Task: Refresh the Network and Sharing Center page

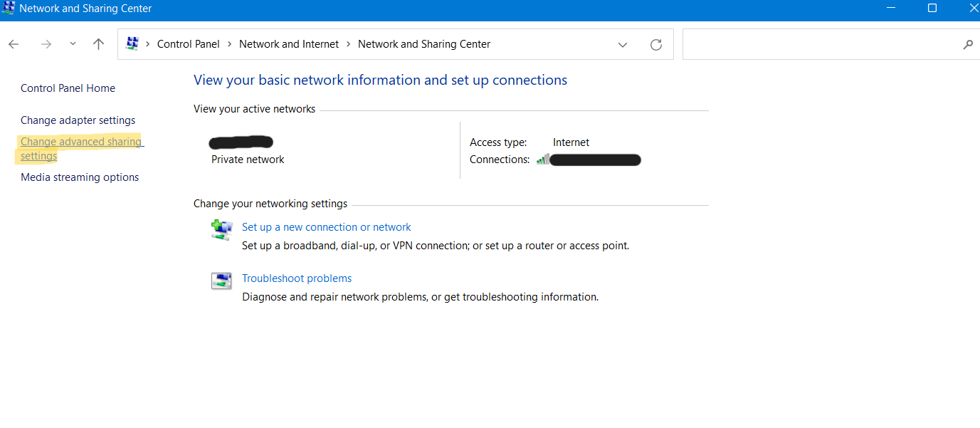Action: point(656,44)
